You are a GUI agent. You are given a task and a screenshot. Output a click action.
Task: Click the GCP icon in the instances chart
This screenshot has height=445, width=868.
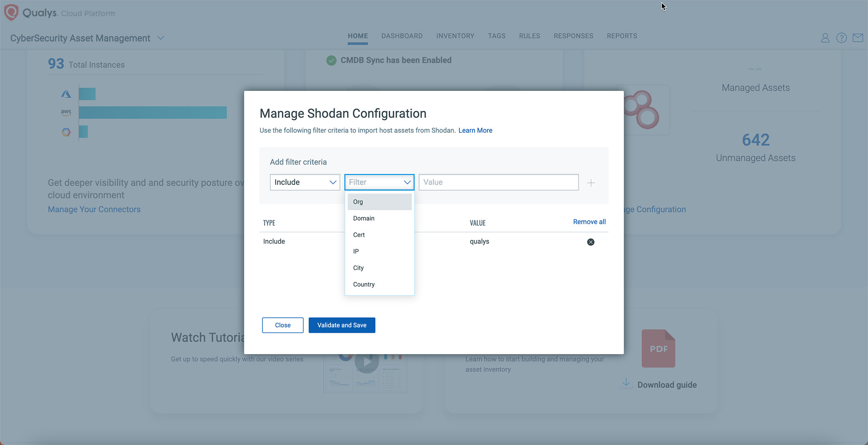[66, 132]
